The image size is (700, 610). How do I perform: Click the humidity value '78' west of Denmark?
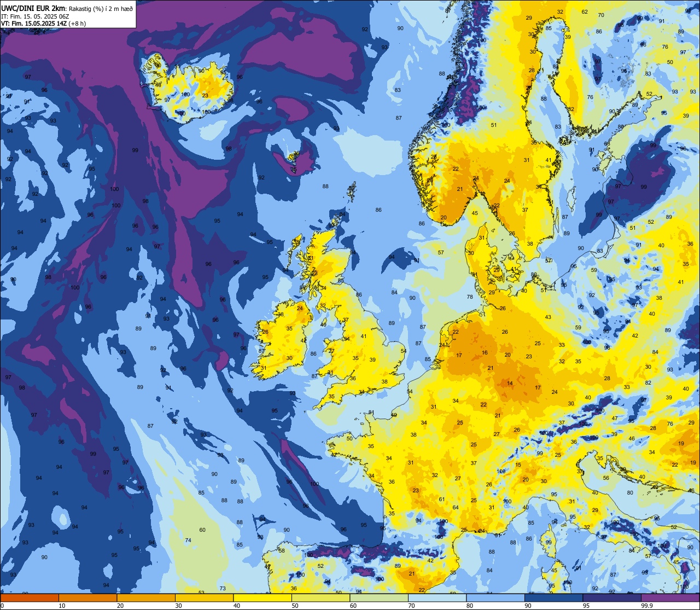[470, 297]
